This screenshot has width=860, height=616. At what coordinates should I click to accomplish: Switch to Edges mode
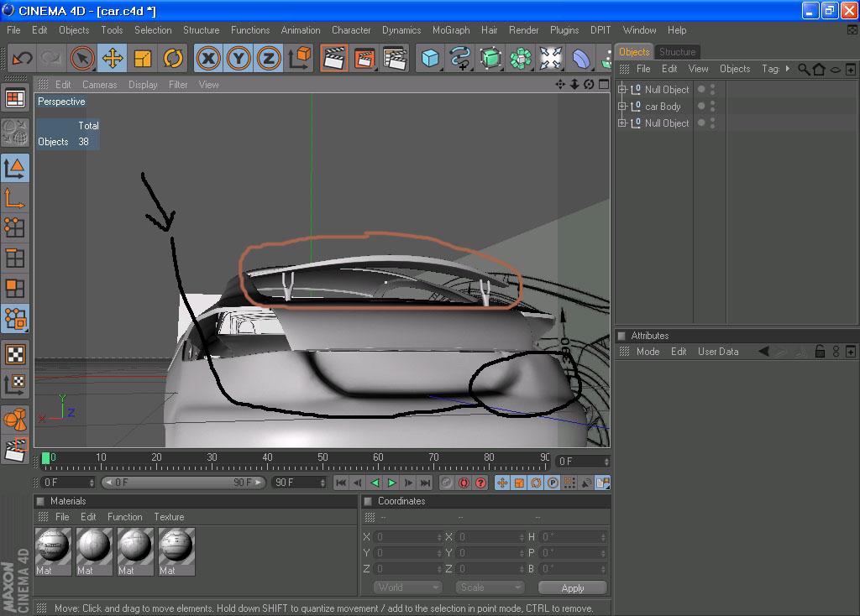(15, 258)
